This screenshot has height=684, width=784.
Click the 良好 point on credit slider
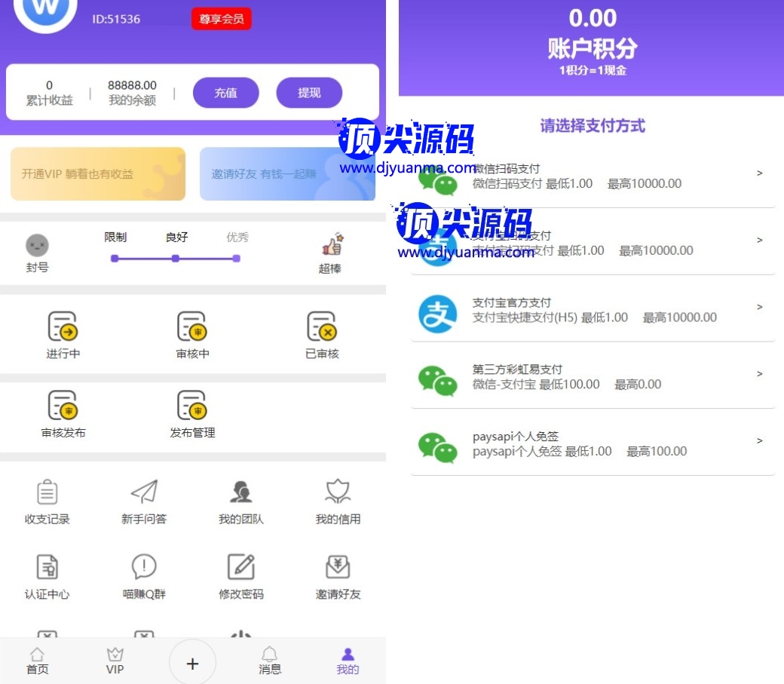click(x=176, y=259)
